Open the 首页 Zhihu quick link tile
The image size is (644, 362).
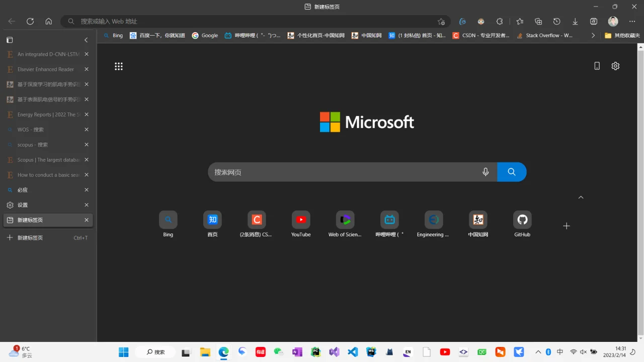click(212, 224)
